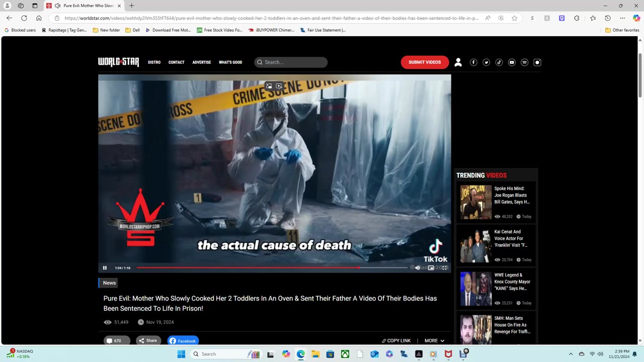
Task: Click the Share button
Action: pyautogui.click(x=148, y=340)
